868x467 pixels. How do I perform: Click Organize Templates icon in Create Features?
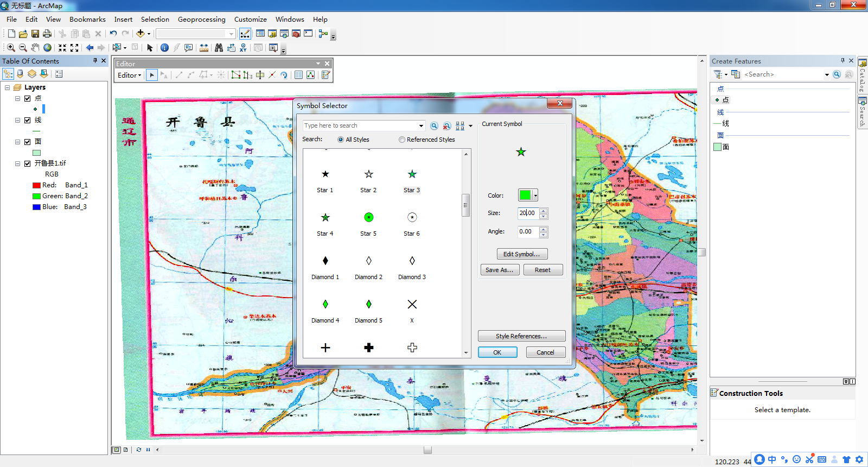pos(736,74)
